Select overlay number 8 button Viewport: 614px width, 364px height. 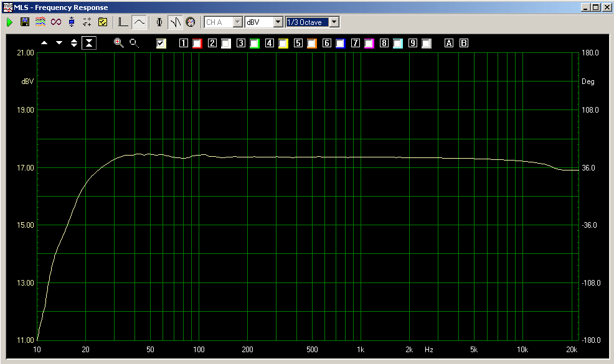click(384, 43)
